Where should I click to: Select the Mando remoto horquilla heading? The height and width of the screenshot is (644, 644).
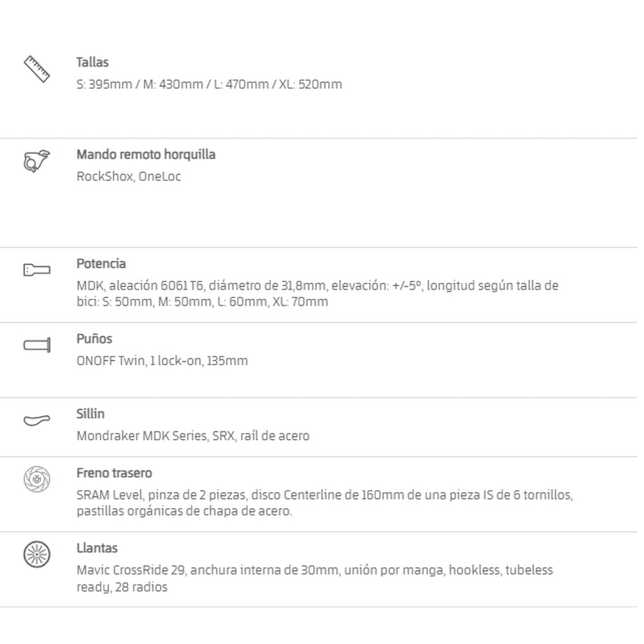point(146,155)
